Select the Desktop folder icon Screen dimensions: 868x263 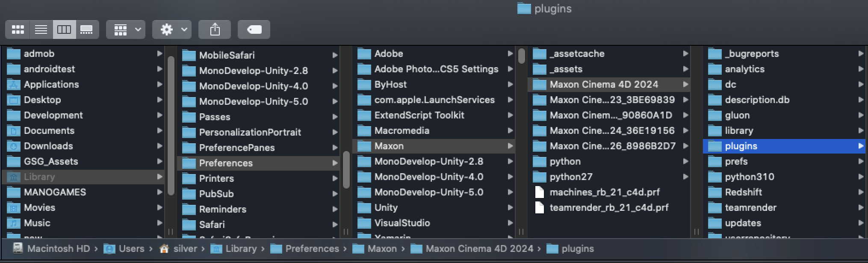click(14, 100)
